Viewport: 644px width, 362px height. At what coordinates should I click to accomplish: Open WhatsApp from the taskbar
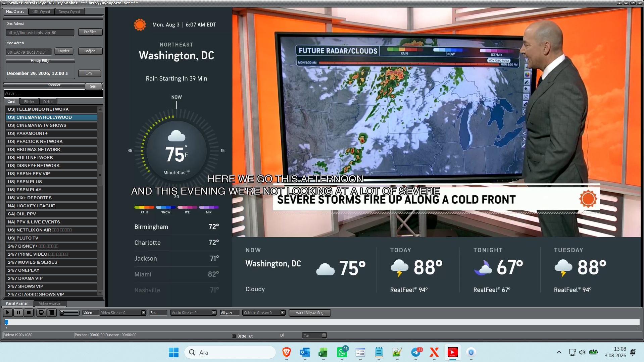click(x=342, y=352)
